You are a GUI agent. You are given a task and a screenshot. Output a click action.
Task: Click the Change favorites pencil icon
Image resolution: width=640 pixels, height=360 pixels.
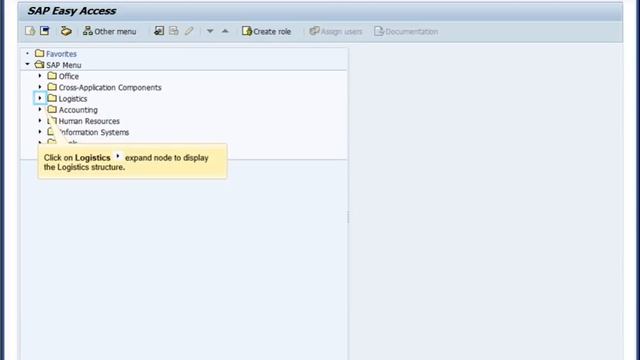tap(189, 31)
